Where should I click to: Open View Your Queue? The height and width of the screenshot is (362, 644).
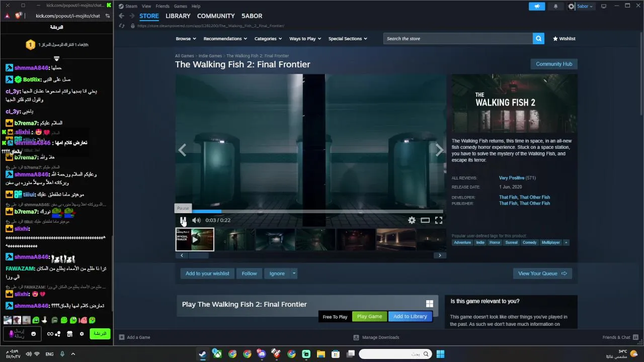click(542, 274)
